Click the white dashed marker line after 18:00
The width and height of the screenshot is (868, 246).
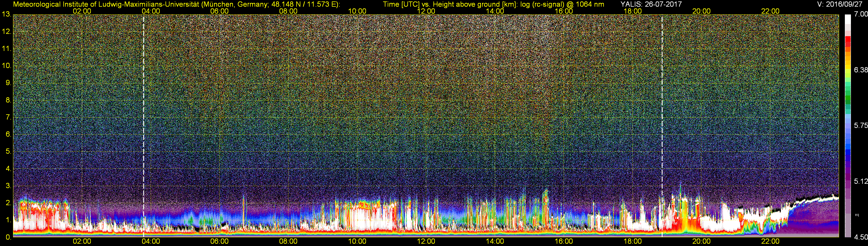pyautogui.click(x=662, y=126)
